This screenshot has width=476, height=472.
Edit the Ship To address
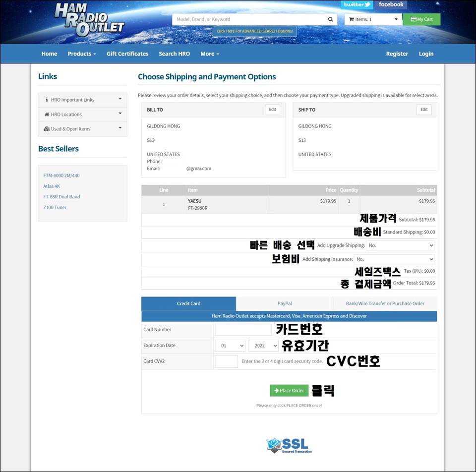[x=424, y=110]
